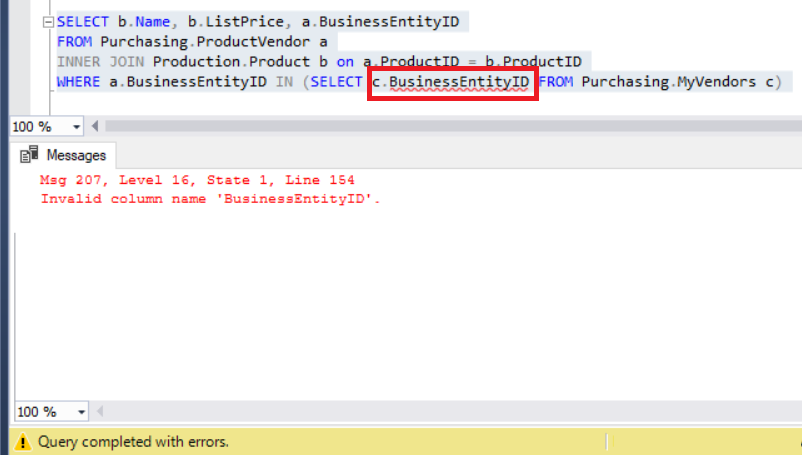
Task: Click the 'INNER JOIN' keywords
Action: pos(100,62)
